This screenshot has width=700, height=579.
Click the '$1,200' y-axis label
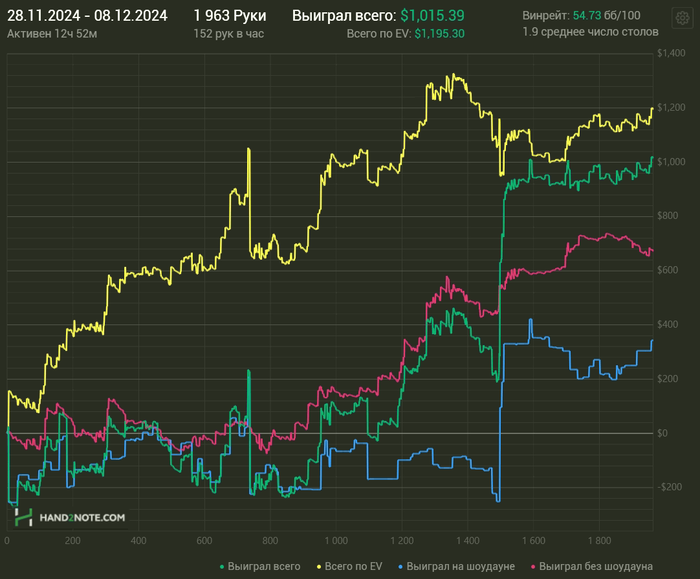pos(671,108)
